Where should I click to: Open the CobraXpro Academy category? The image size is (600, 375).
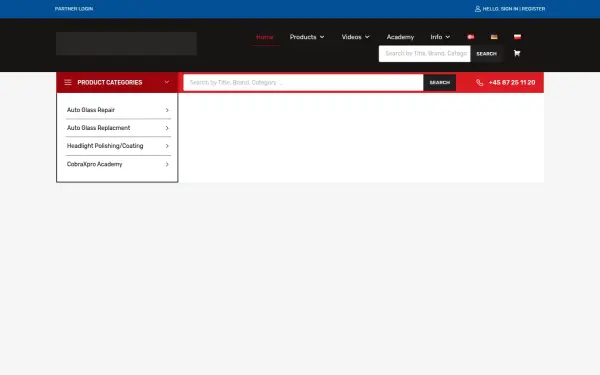(x=95, y=164)
